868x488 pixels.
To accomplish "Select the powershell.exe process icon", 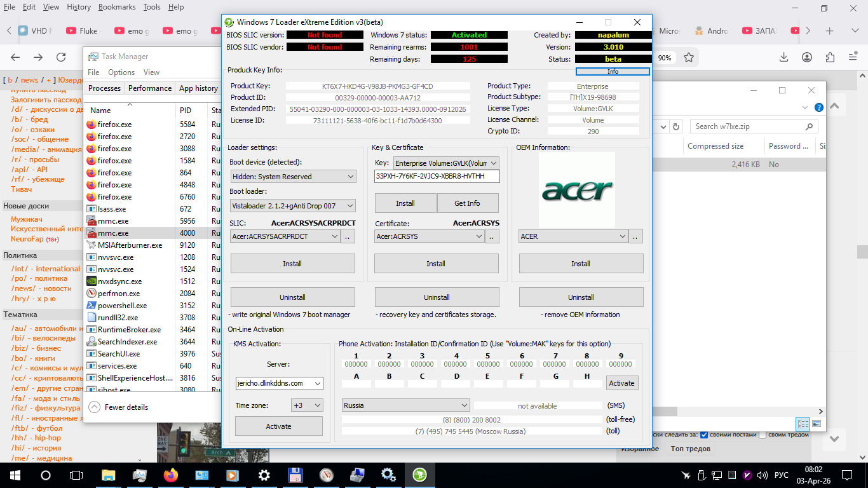I will (x=92, y=306).
